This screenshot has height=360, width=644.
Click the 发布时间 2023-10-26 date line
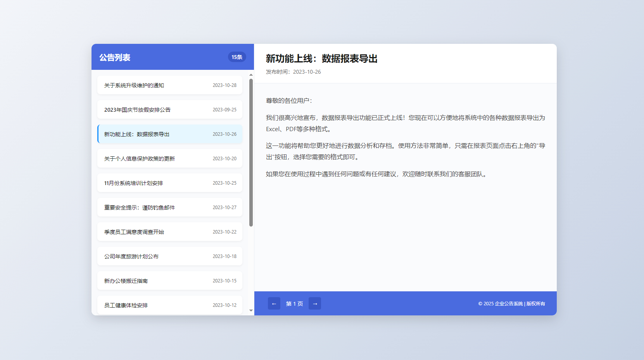293,72
